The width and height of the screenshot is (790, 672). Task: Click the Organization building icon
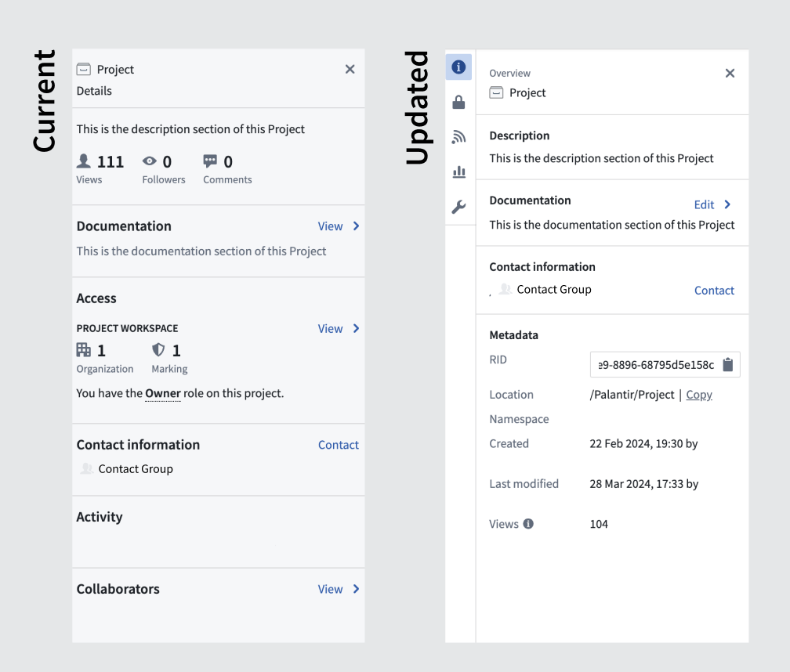tap(84, 349)
